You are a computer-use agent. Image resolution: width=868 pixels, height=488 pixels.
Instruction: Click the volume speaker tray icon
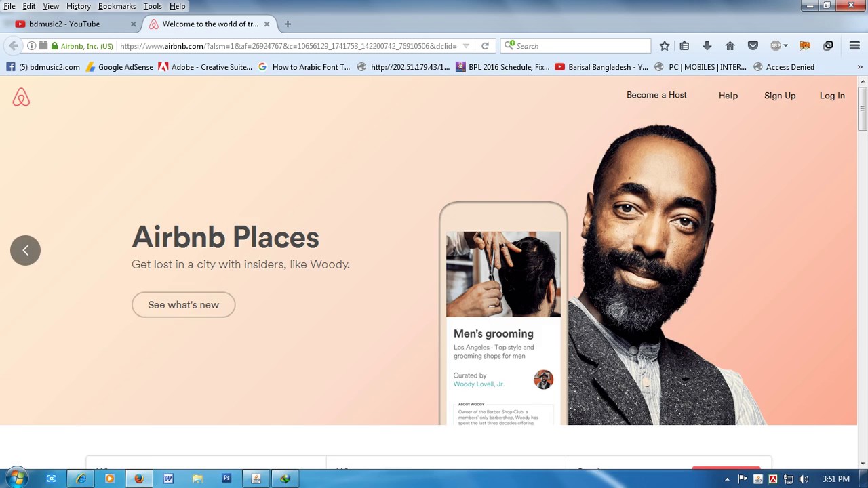(804, 479)
